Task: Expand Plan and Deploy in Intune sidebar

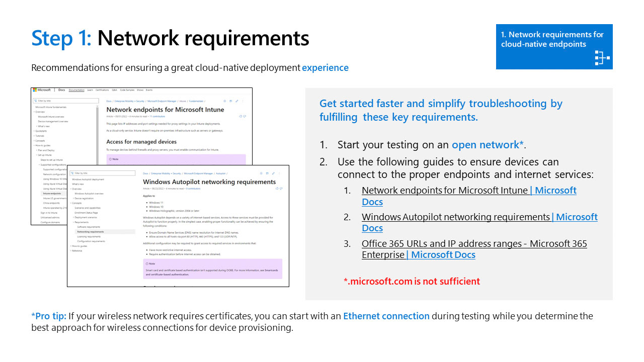Action: pyautogui.click(x=45, y=150)
